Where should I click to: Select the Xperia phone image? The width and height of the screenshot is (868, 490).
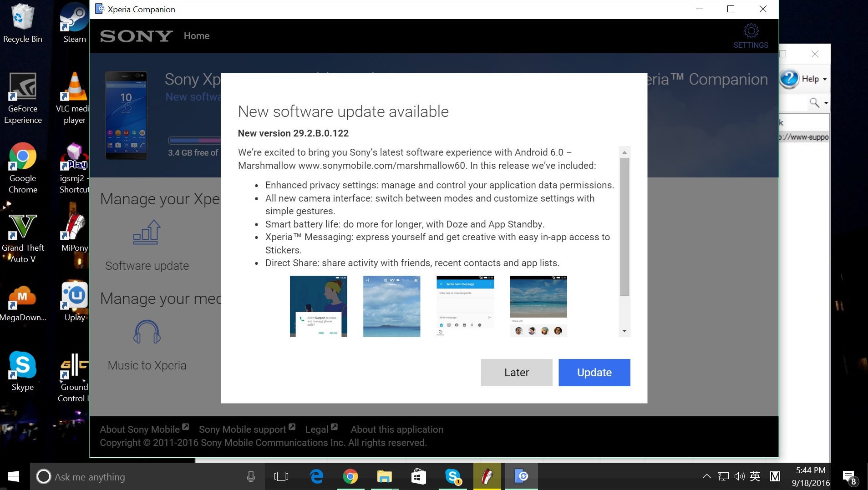tap(126, 115)
